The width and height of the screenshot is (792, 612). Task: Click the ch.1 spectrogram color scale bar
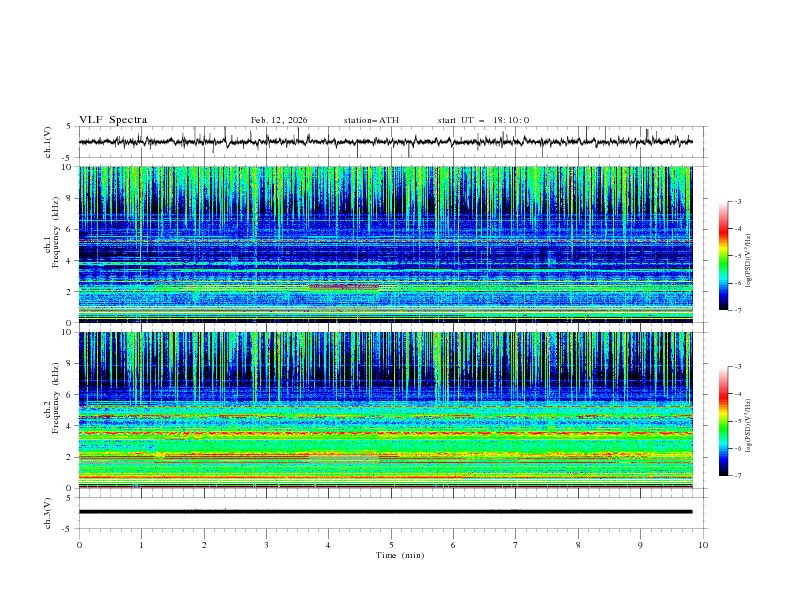coord(723,255)
